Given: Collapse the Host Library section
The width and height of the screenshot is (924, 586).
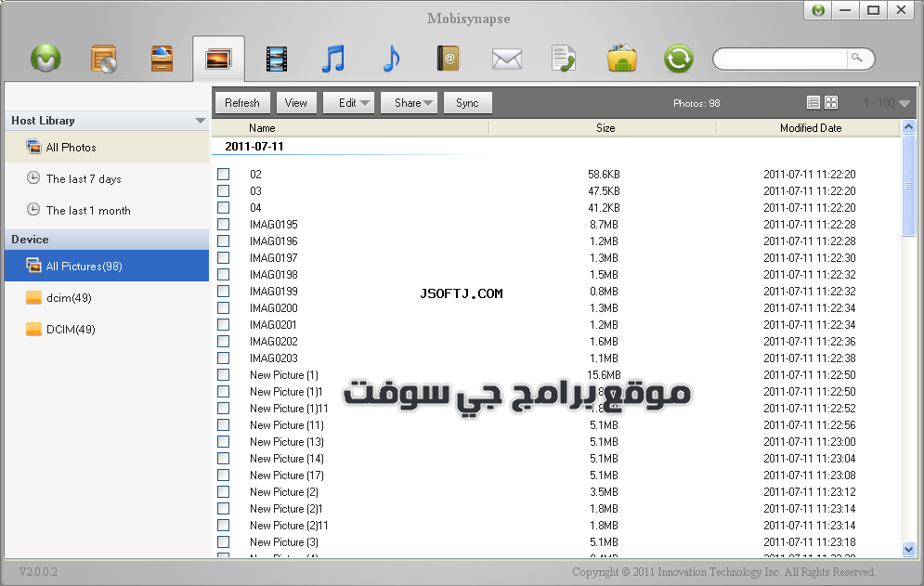Looking at the screenshot, I should [201, 121].
